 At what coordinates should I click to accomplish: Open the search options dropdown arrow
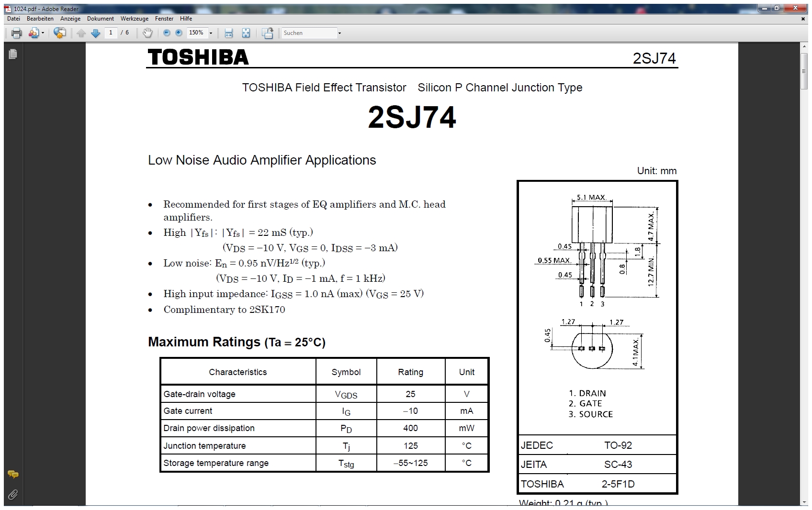point(340,33)
